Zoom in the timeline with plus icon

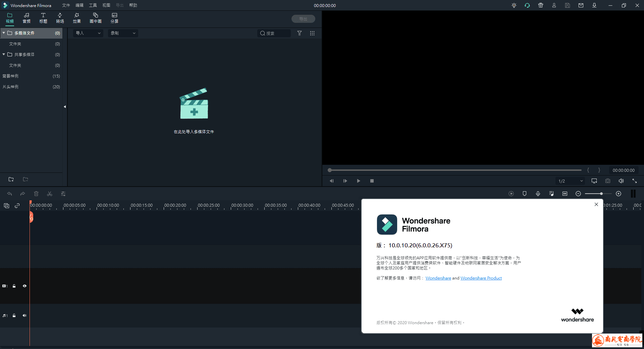(x=619, y=194)
